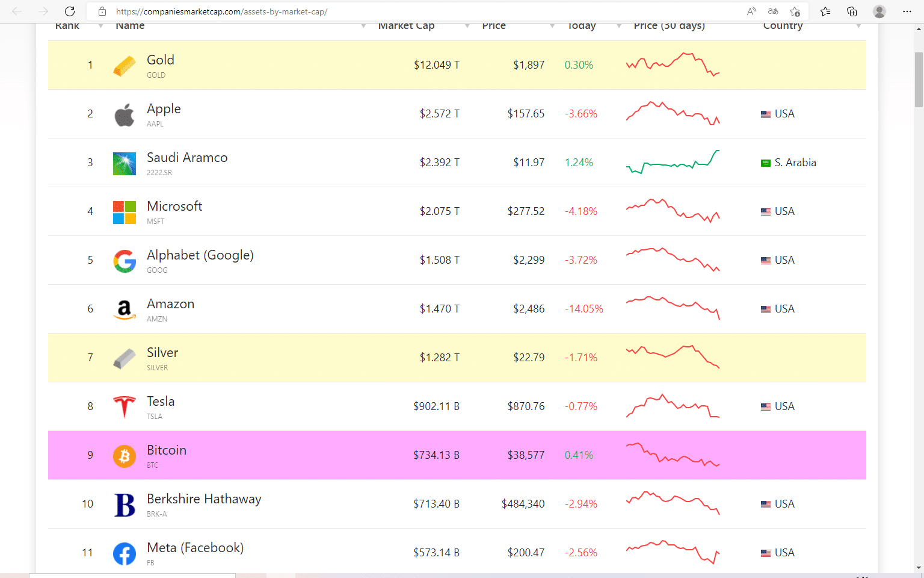Click Bitcoin 30-day price chart

pos(673,455)
